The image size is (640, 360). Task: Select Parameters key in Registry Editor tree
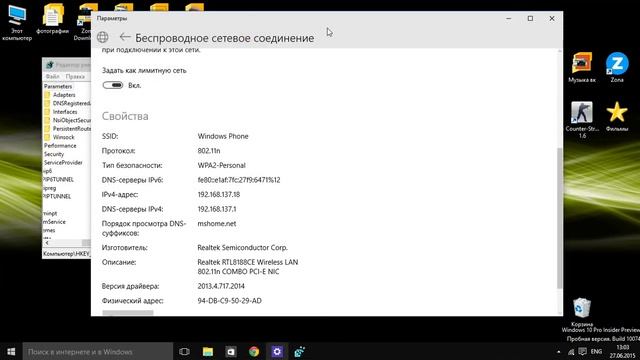[x=58, y=87]
